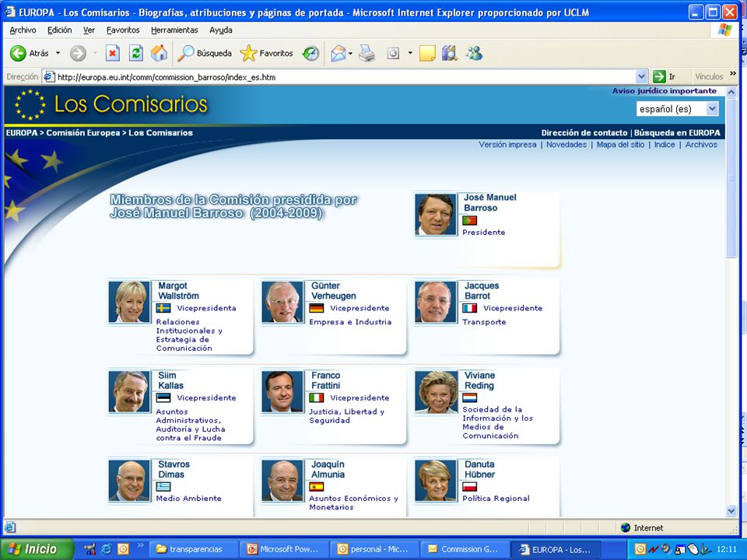Viewport: 747px width, 560px height.
Task: Click Comisión Europea breadcrumb link
Action: coord(83,133)
